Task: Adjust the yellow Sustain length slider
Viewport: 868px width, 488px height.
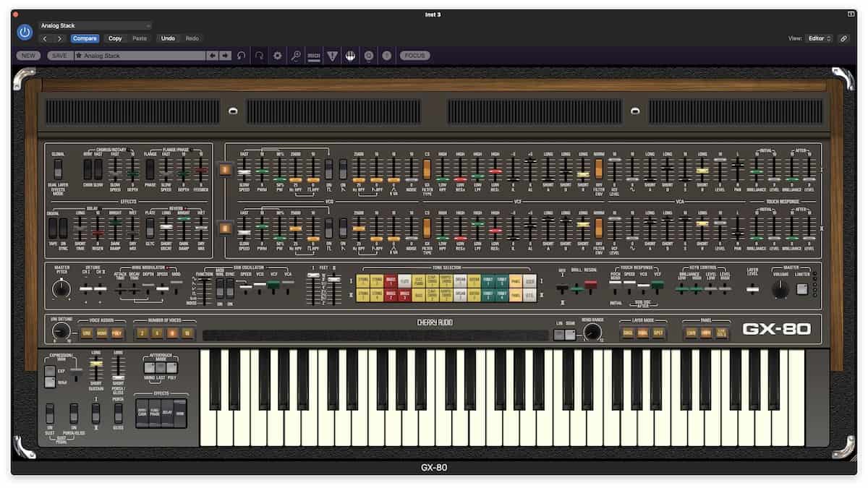Action: pyautogui.click(x=95, y=363)
